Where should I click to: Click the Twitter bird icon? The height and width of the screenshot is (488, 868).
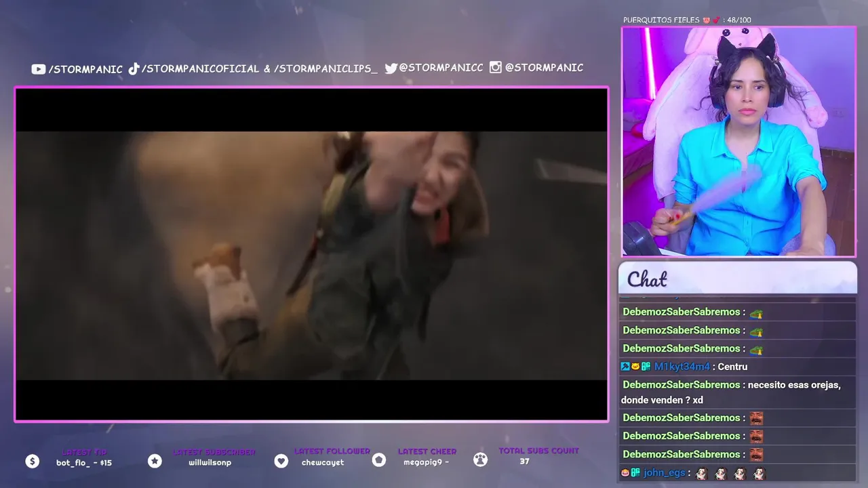tap(391, 68)
